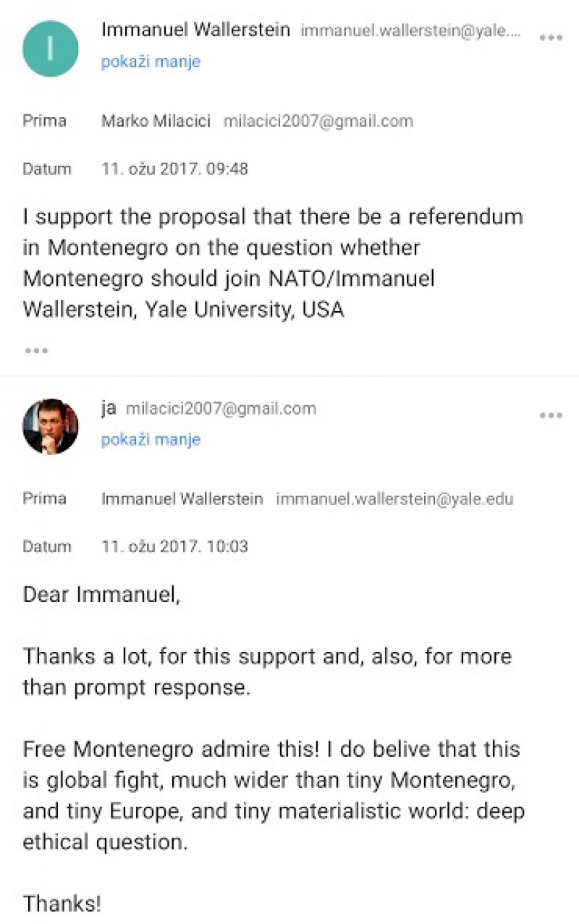
Task: Expand the trimmed content ellipsis under the first message
Action: tap(36, 351)
